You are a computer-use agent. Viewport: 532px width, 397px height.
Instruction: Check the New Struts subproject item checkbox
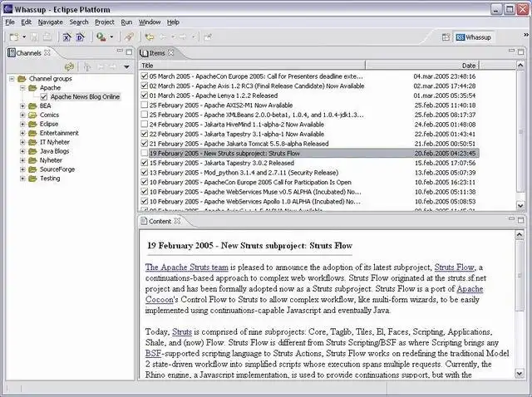pos(144,154)
